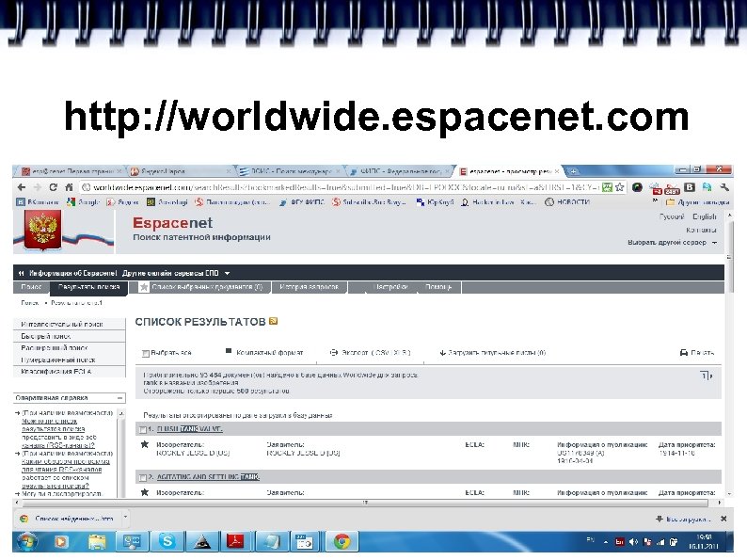Open the Windows Start orb
Image resolution: width=747 pixels, height=560 pixels.
[x=27, y=542]
